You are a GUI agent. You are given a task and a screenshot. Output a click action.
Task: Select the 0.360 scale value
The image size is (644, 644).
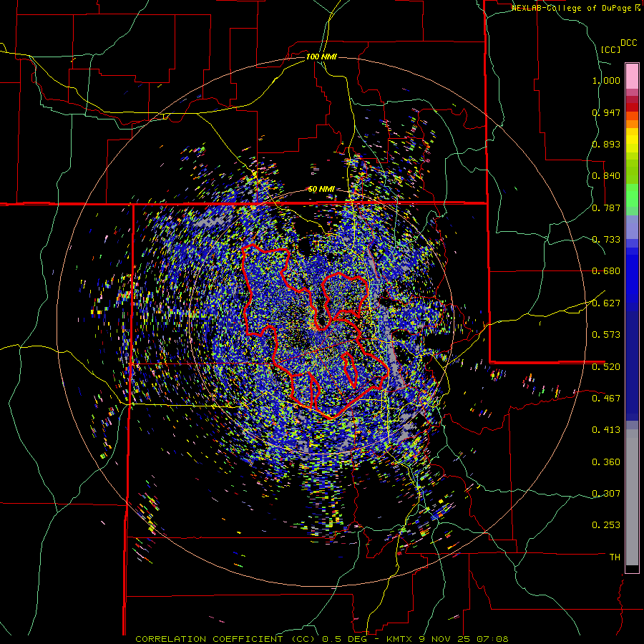pos(606,462)
